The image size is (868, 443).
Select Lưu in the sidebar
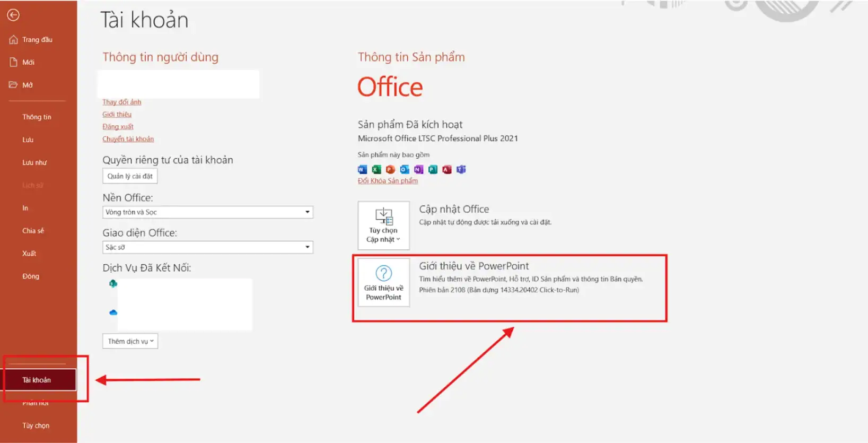[x=28, y=140]
